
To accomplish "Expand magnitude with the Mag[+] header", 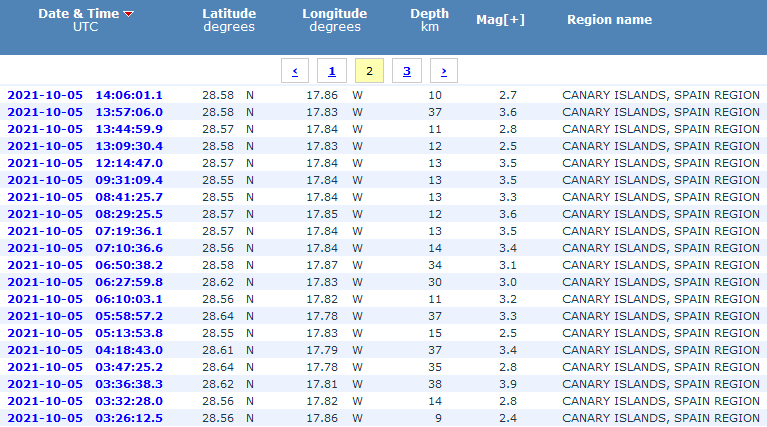I will (500, 20).
